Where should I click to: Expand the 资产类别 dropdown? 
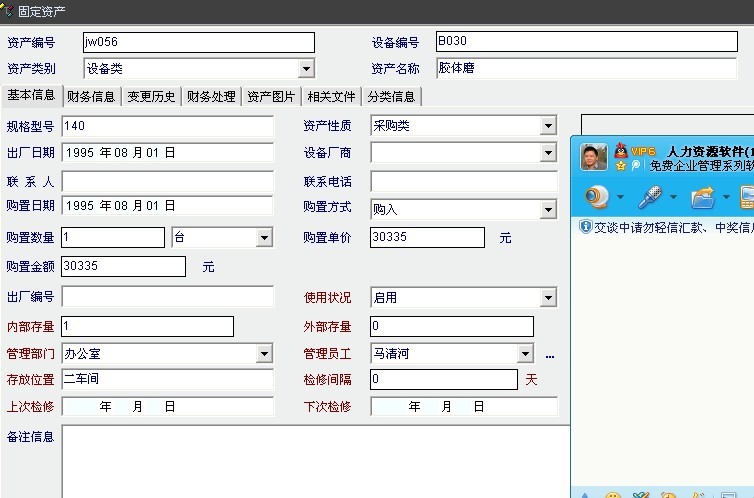pos(306,69)
